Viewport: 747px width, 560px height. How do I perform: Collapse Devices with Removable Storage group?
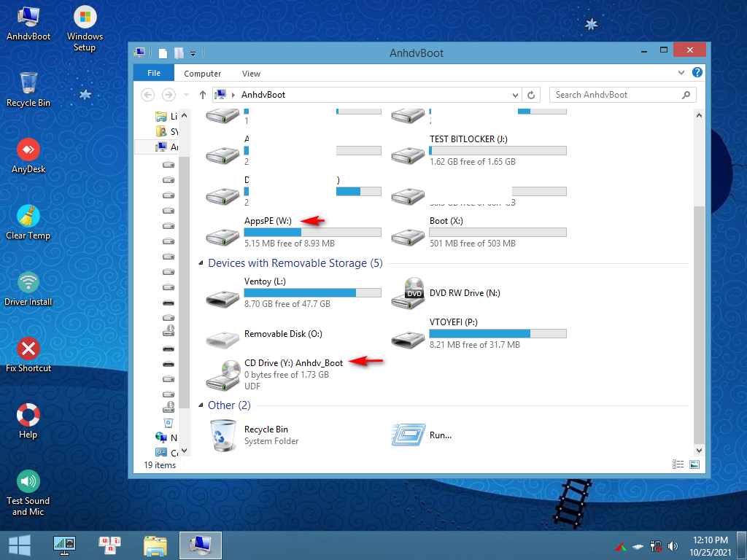[x=201, y=262]
